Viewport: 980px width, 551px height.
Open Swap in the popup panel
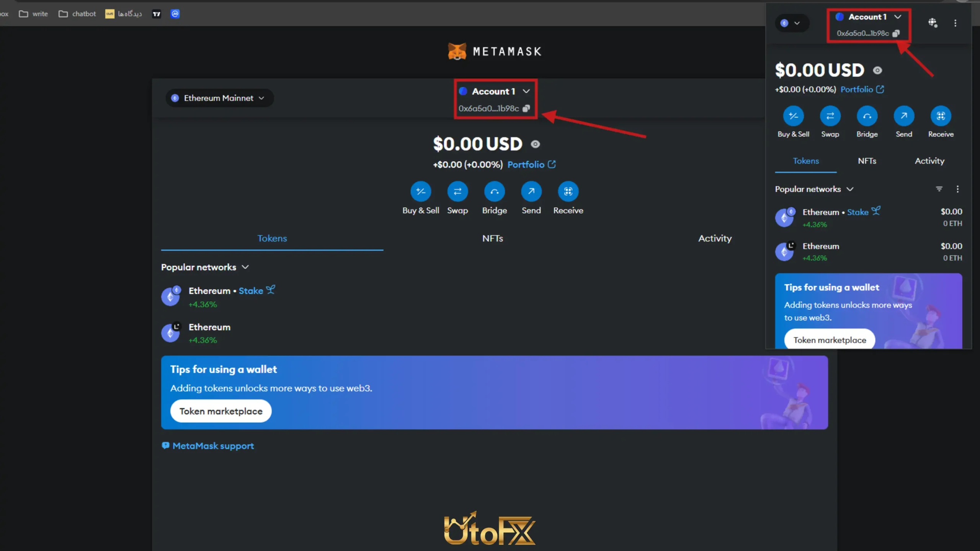coord(830,116)
